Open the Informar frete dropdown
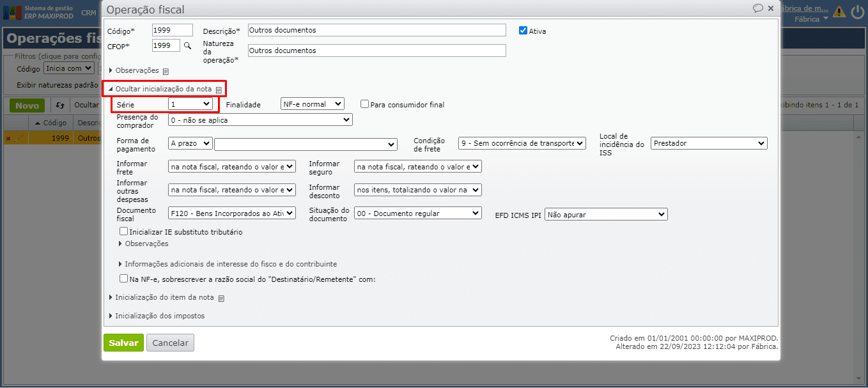Viewport: 868px width, 388px height. coord(232,166)
